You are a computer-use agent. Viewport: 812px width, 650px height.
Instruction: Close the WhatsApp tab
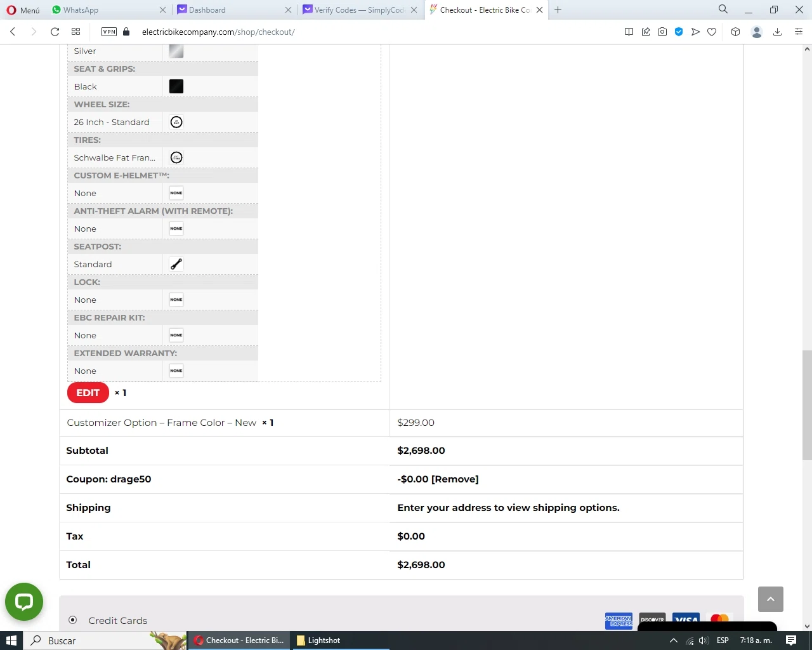pos(162,10)
